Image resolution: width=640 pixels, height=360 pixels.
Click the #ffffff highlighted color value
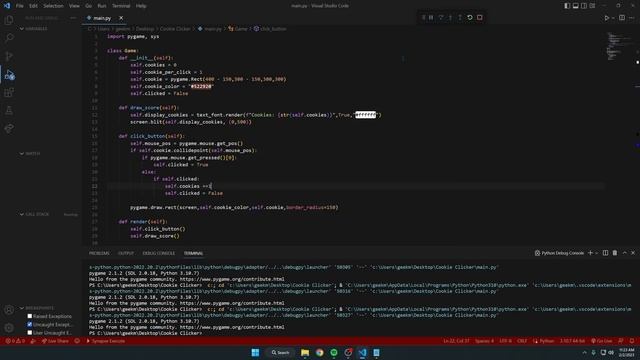(365, 115)
